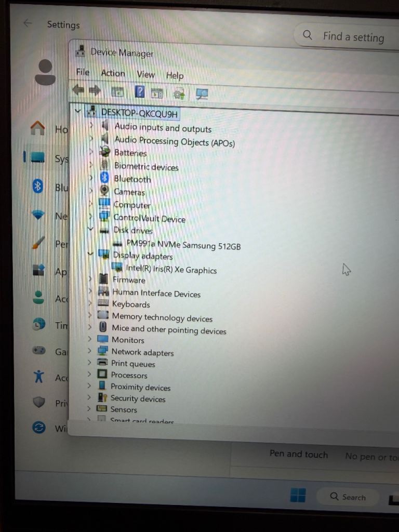399x532 pixels.
Task: Open the Action menu
Action: click(x=113, y=73)
